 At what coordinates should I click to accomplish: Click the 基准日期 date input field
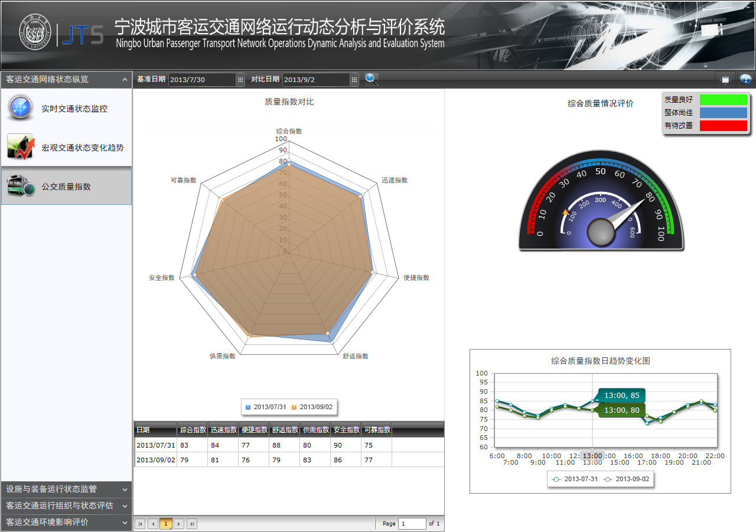click(202, 80)
